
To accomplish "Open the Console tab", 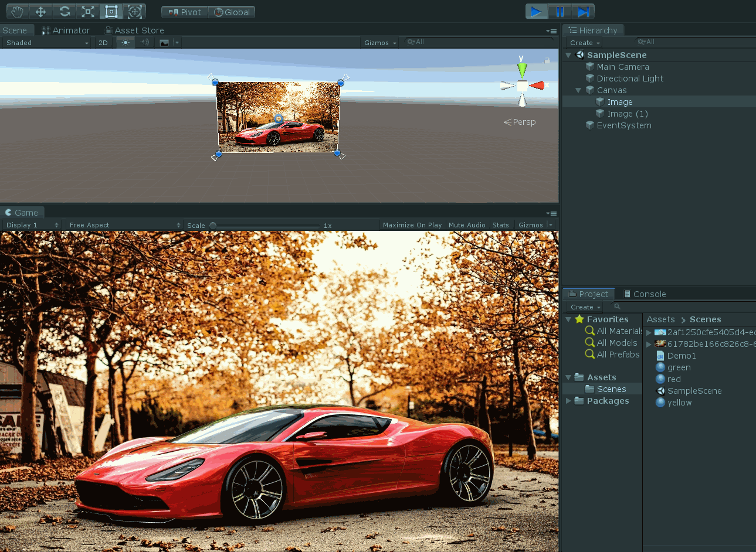I will point(645,294).
